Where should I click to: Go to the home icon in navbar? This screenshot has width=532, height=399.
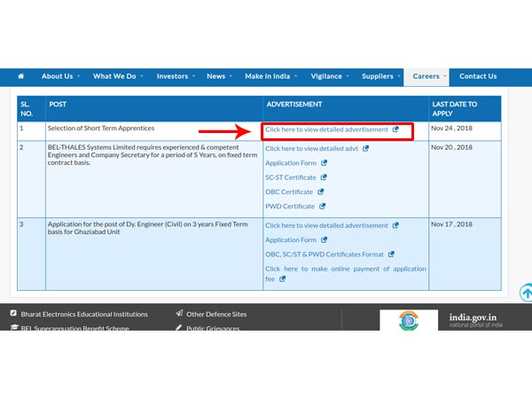coord(20,76)
